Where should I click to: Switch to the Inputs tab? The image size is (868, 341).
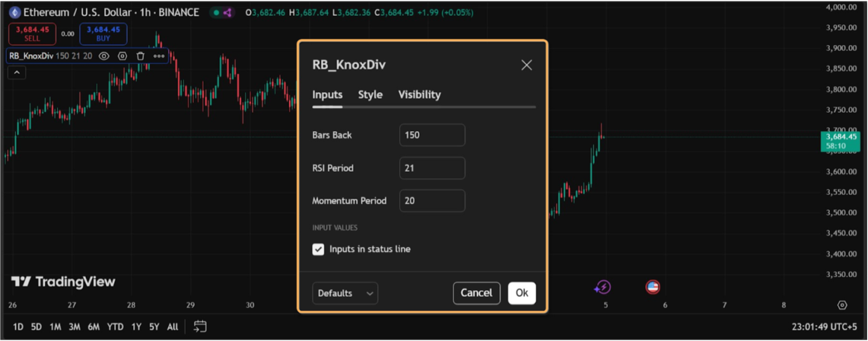coord(327,95)
